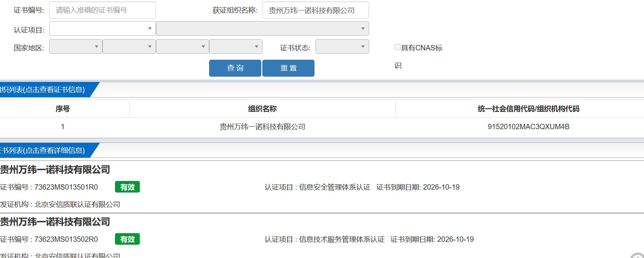Click 信息技术服务管理体系认证 certification item
This screenshot has height=258, width=644.
click(342, 239)
